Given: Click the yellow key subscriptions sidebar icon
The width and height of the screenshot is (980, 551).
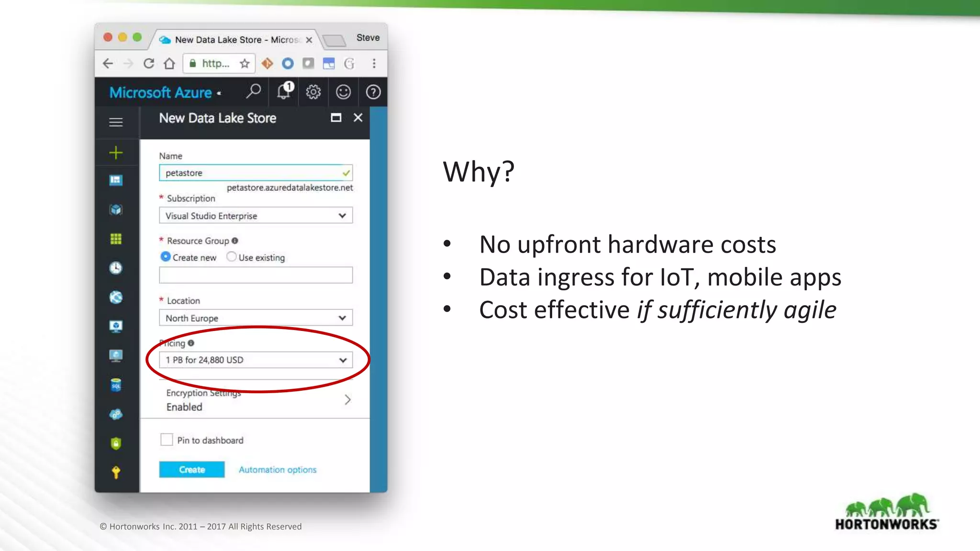Looking at the screenshot, I should pos(116,473).
